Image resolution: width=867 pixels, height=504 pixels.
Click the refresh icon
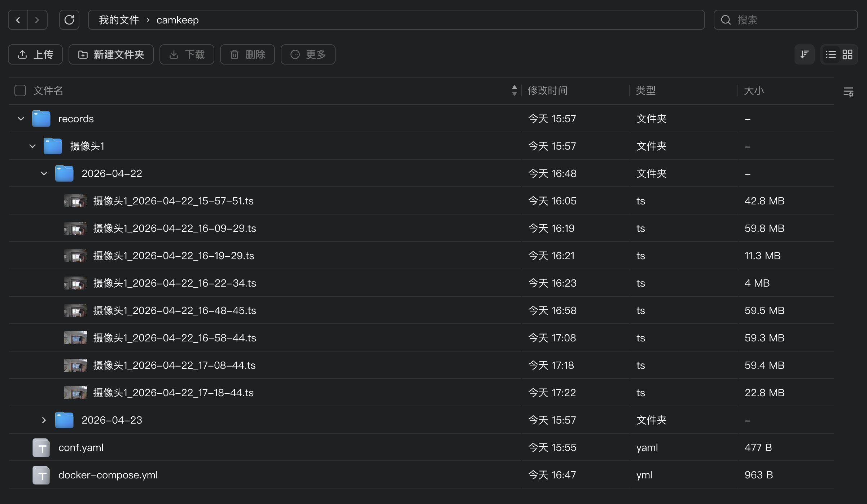coord(69,20)
